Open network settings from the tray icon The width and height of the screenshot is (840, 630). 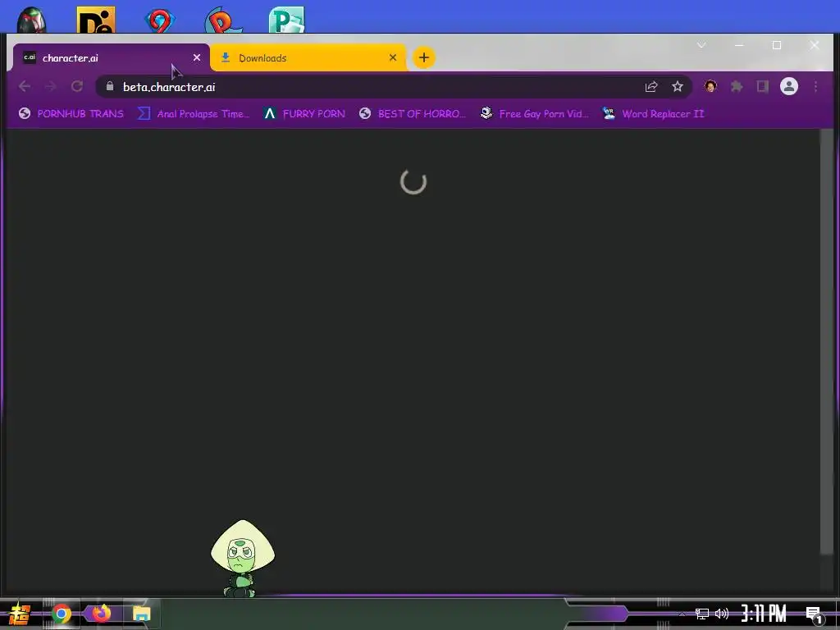pos(702,614)
